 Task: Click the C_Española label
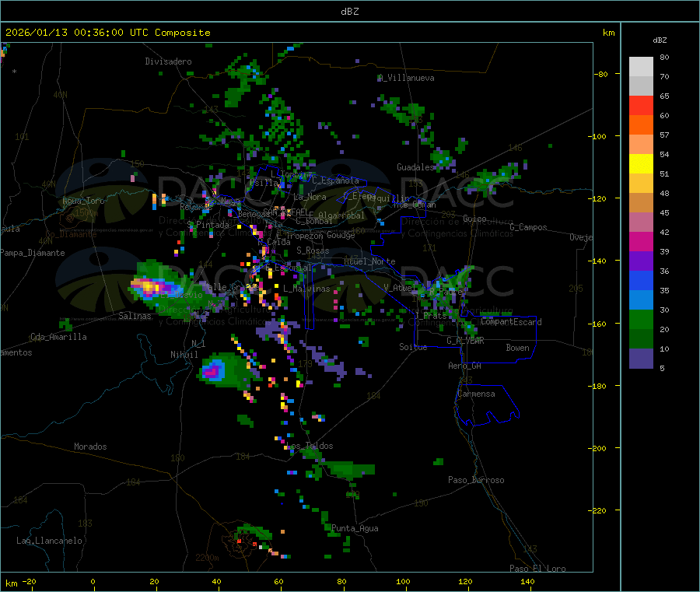pyautogui.click(x=335, y=180)
